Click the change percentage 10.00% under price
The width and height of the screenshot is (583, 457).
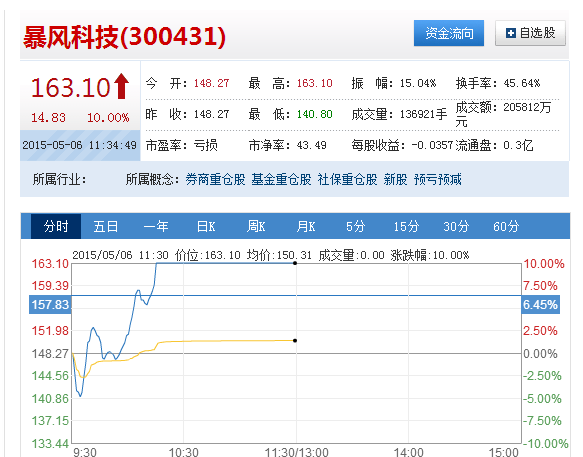[x=108, y=118]
